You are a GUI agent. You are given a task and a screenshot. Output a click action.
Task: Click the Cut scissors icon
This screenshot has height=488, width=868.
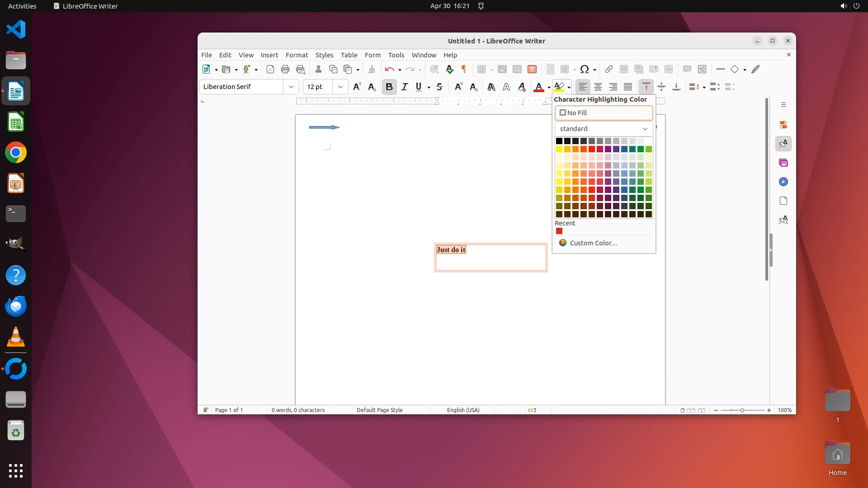click(318, 69)
